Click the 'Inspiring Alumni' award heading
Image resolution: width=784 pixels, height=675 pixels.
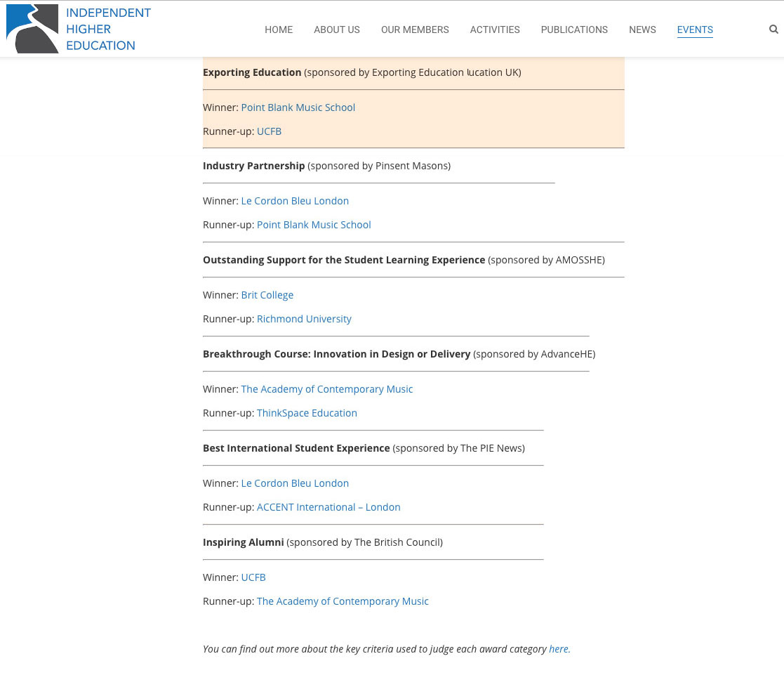244,542
